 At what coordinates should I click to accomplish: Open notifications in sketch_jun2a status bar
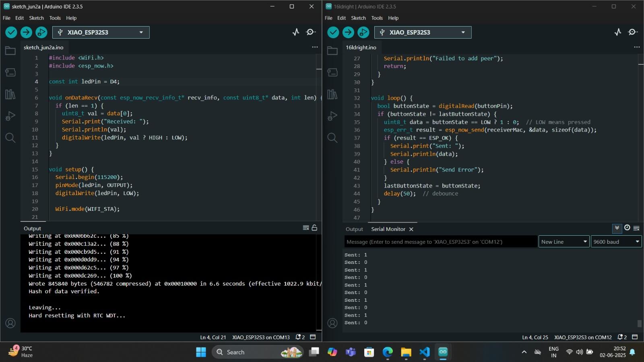[300, 337]
